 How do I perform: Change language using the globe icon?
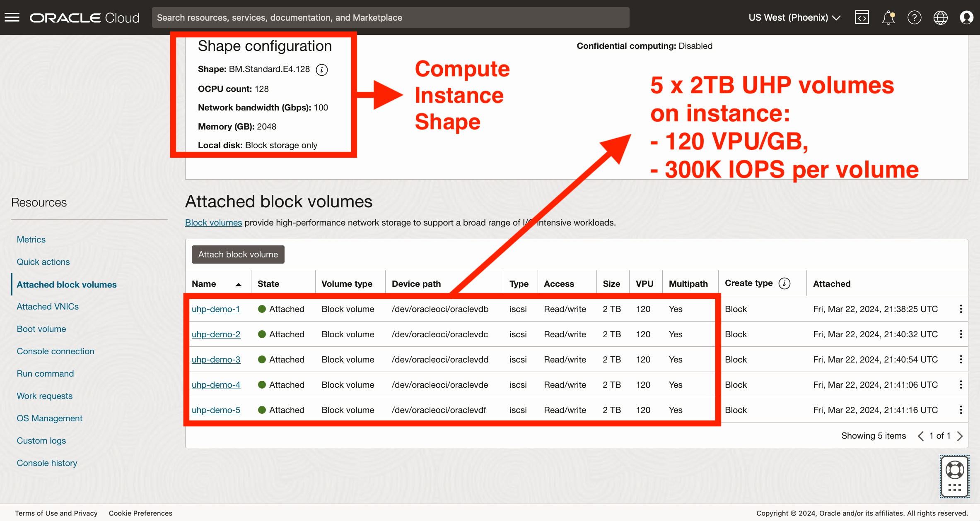click(x=940, y=17)
